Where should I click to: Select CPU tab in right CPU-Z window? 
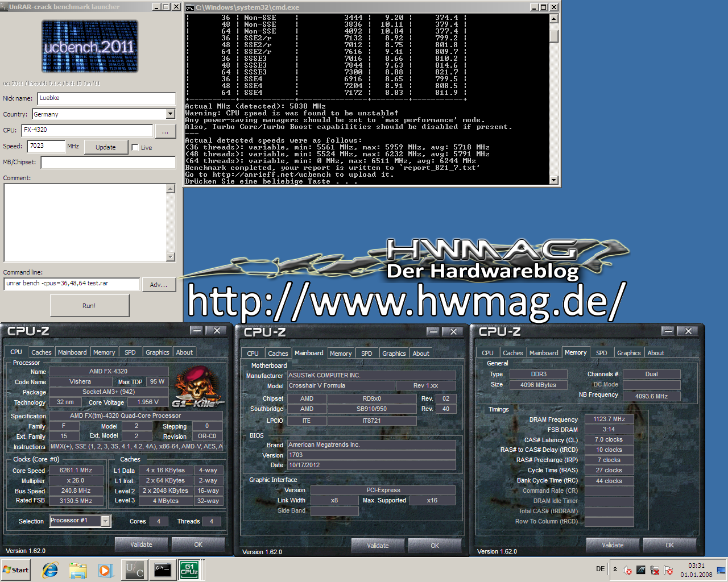(487, 353)
